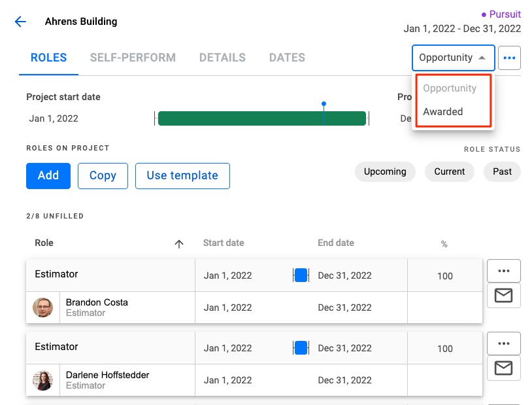Image resolution: width=532 pixels, height=405 pixels.
Task: Toggle the Upcoming role status filter
Action: [x=385, y=171]
